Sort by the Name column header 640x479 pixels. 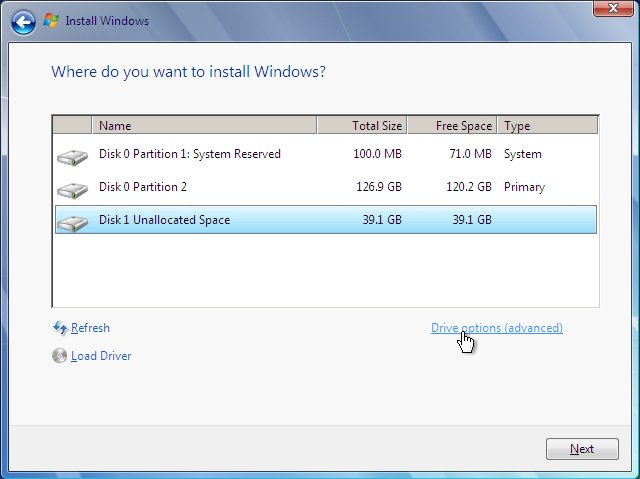204,126
